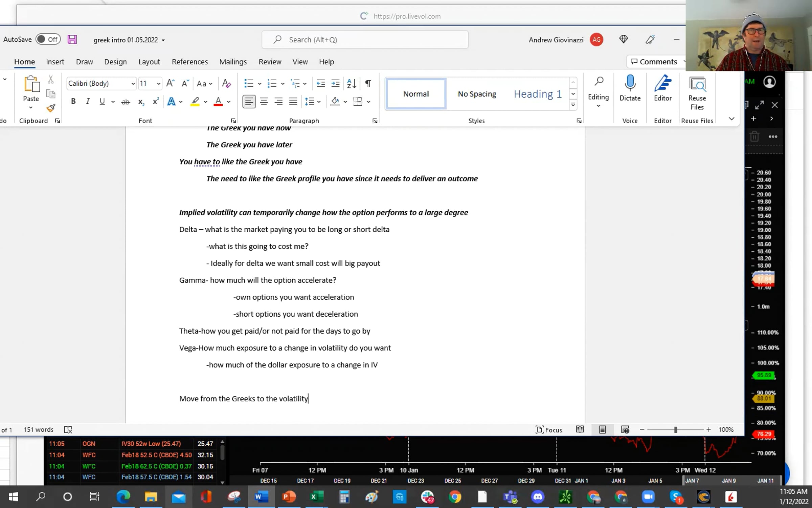The height and width of the screenshot is (508, 812).
Task: Select the Normal style
Action: click(x=416, y=94)
